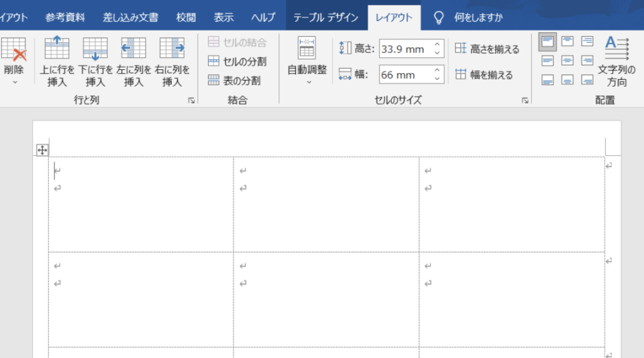Click inside the first row, middle label cell
The image size is (644, 358).
(x=326, y=204)
